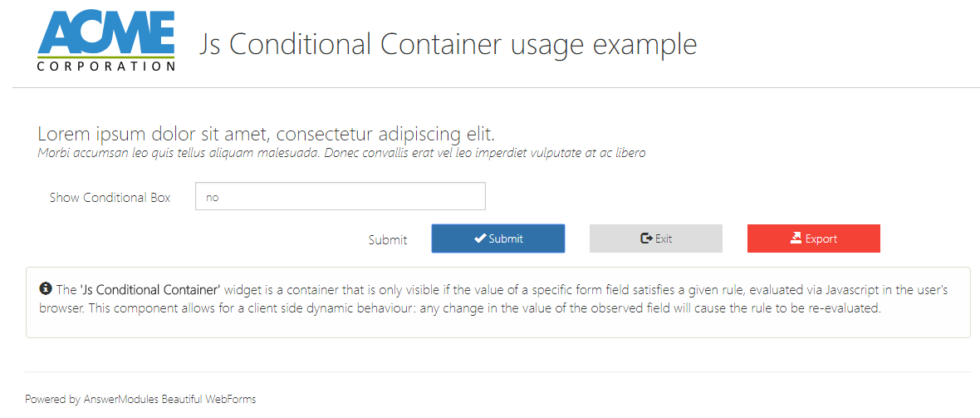980x418 pixels.
Task: Click the 'Js Conditional Container usage example' title
Action: pos(448,44)
